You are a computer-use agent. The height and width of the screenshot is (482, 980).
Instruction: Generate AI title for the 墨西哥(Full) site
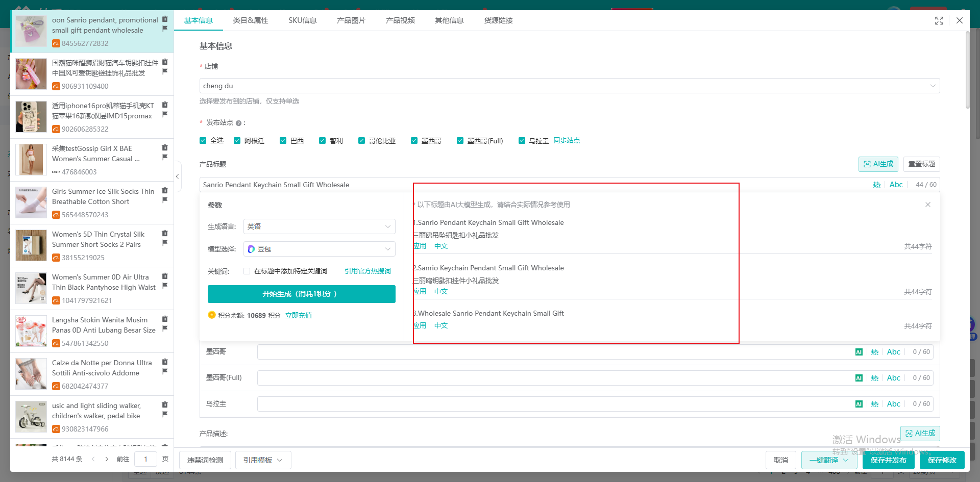[859, 378]
